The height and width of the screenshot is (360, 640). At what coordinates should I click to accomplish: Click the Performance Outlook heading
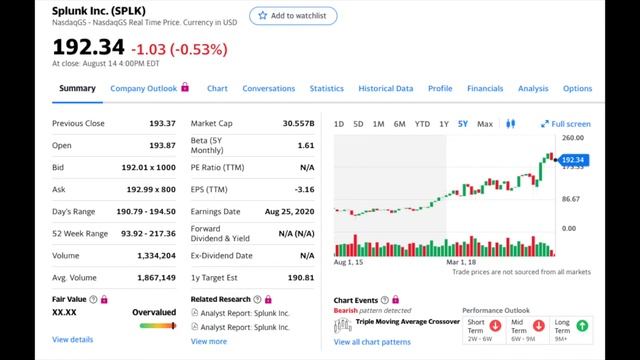click(x=496, y=310)
